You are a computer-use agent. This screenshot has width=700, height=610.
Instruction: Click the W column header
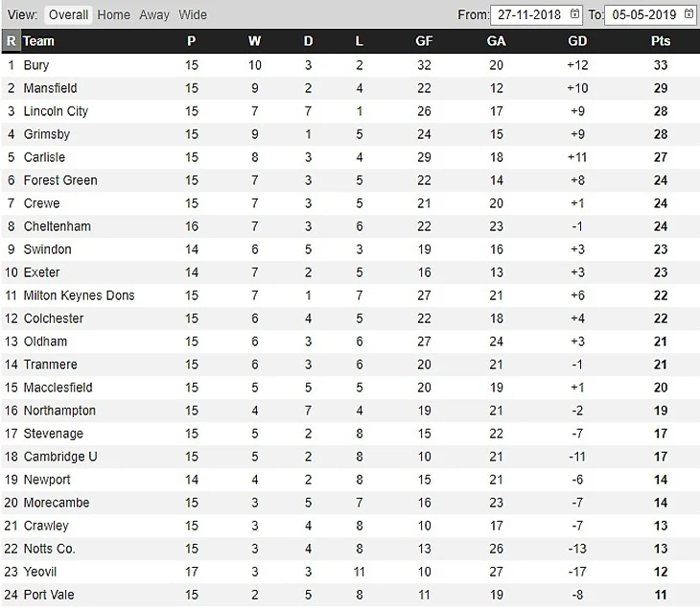click(x=254, y=41)
